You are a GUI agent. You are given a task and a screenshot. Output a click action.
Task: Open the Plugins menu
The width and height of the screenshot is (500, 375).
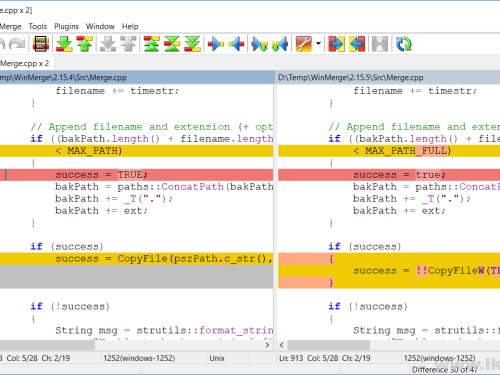[x=66, y=26]
